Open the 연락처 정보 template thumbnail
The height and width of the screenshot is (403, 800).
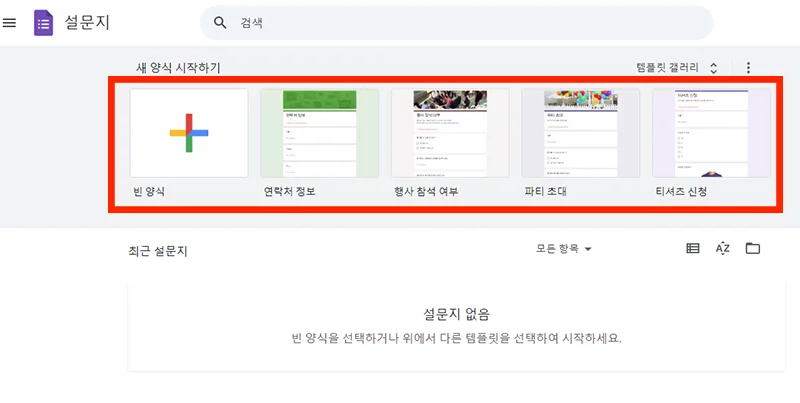click(x=320, y=133)
